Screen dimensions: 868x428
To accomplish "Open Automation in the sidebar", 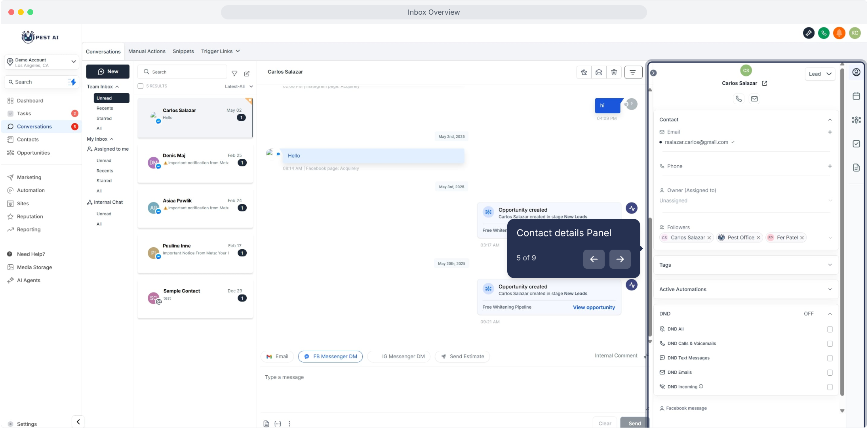I will coord(30,190).
